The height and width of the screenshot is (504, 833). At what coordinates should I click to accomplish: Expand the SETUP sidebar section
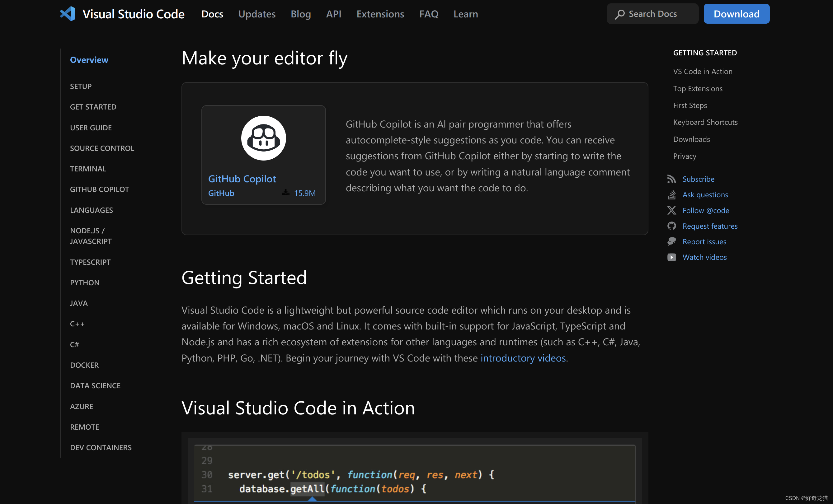coord(81,86)
